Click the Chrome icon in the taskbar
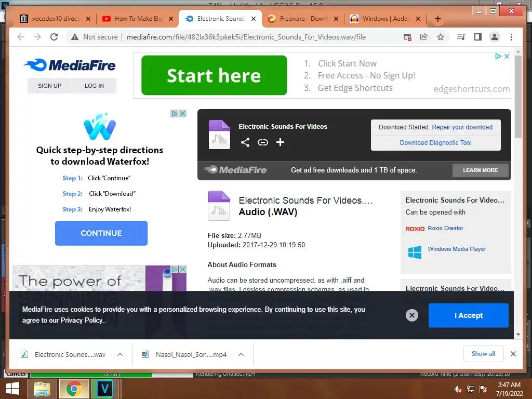The image size is (532, 399). click(74, 389)
